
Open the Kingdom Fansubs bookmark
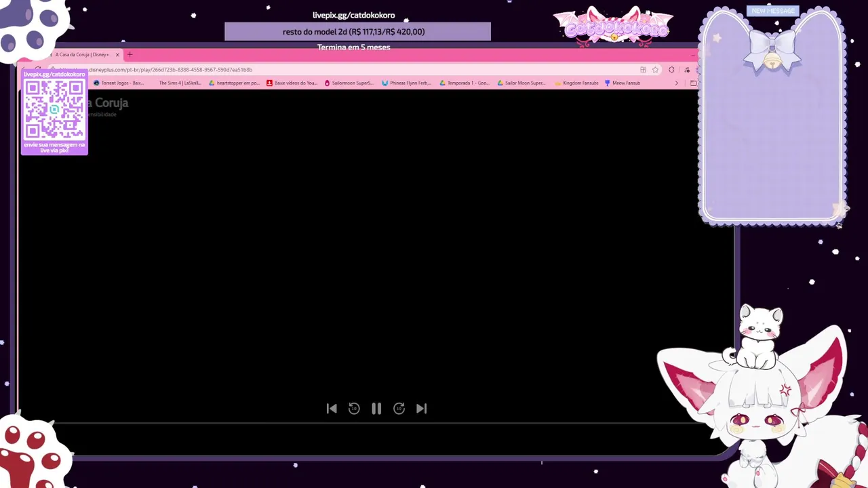pyautogui.click(x=577, y=83)
